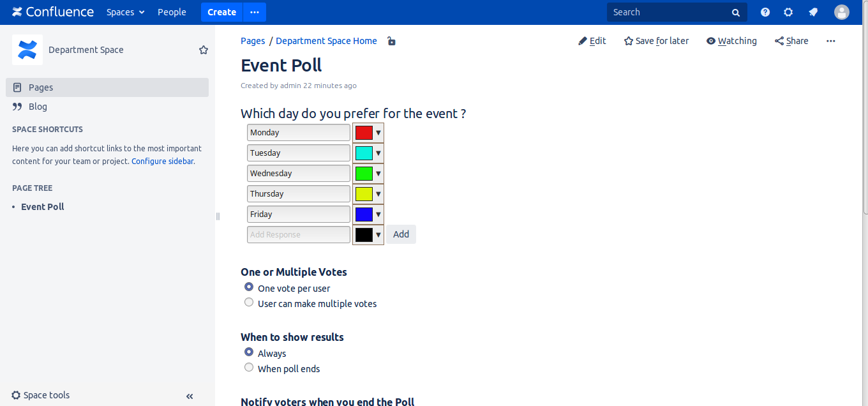
Task: Click the Department Space logo
Action: click(27, 50)
